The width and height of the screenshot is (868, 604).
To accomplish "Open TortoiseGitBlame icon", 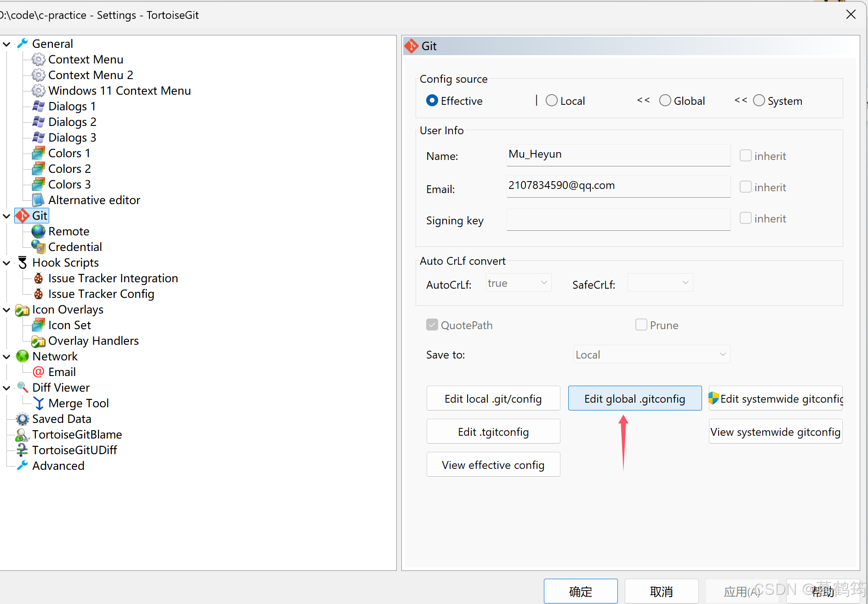I will click(x=22, y=434).
